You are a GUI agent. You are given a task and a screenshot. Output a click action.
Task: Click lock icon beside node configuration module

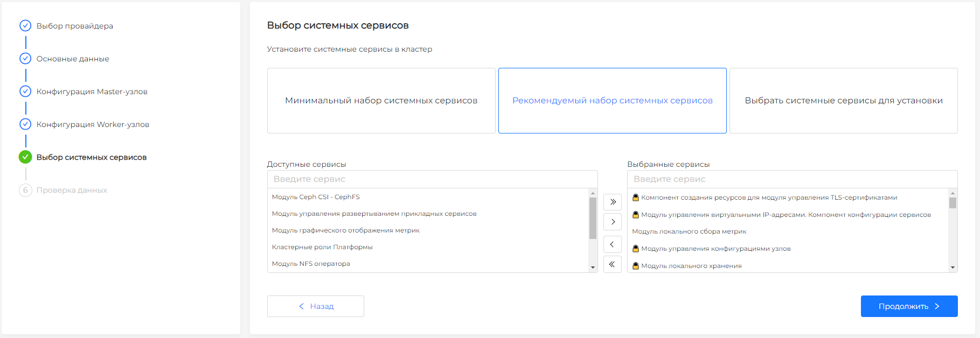click(635, 249)
